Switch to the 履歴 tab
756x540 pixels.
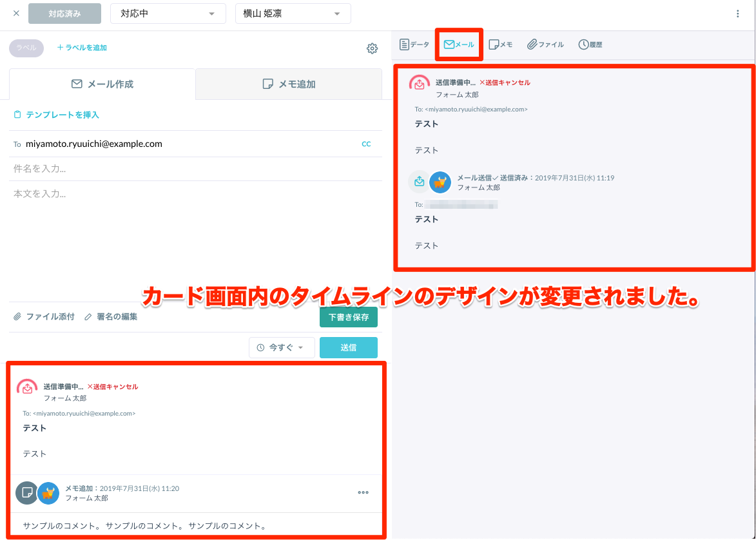tap(590, 44)
